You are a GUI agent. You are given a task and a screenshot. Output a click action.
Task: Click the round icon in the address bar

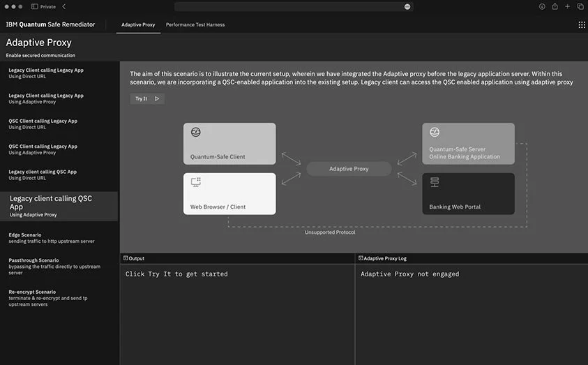tap(407, 7)
